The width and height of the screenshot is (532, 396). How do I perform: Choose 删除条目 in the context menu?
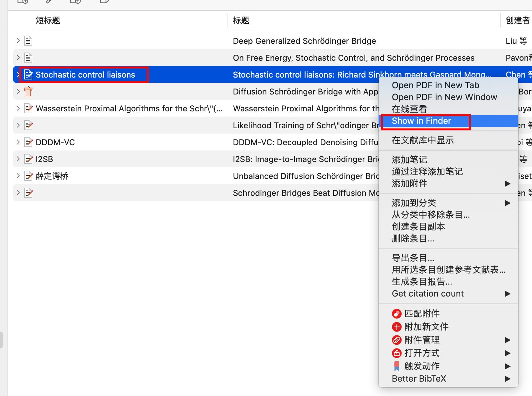coord(413,239)
